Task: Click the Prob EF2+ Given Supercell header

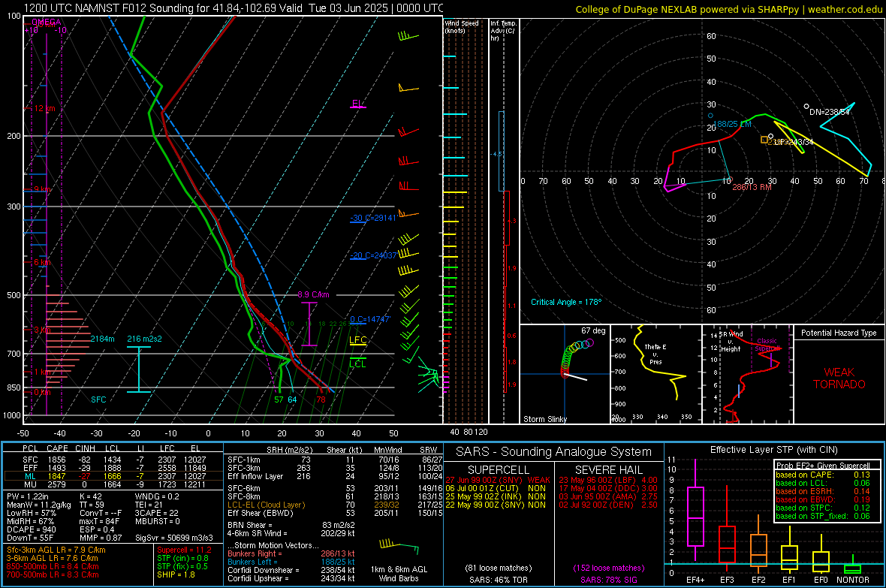Action: point(823,466)
